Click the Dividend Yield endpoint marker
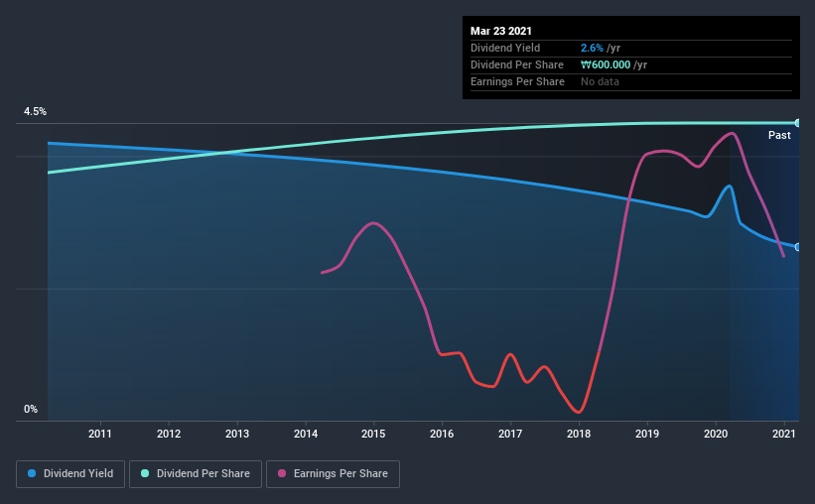 (x=797, y=247)
